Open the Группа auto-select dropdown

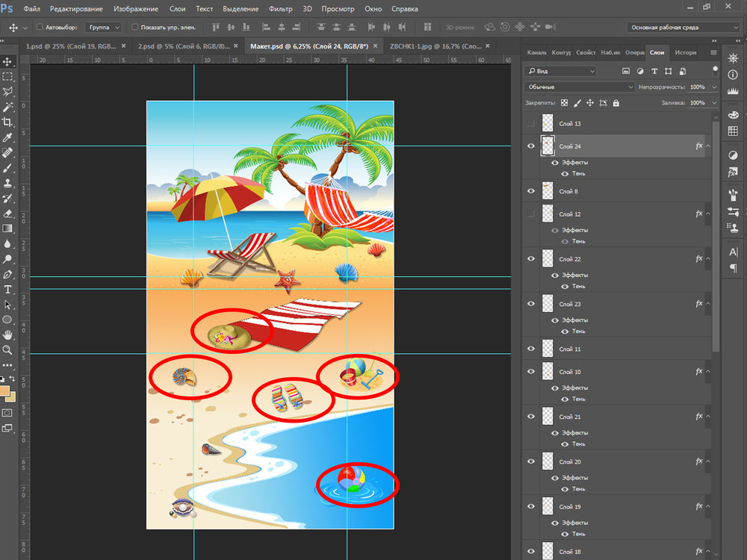click(103, 27)
